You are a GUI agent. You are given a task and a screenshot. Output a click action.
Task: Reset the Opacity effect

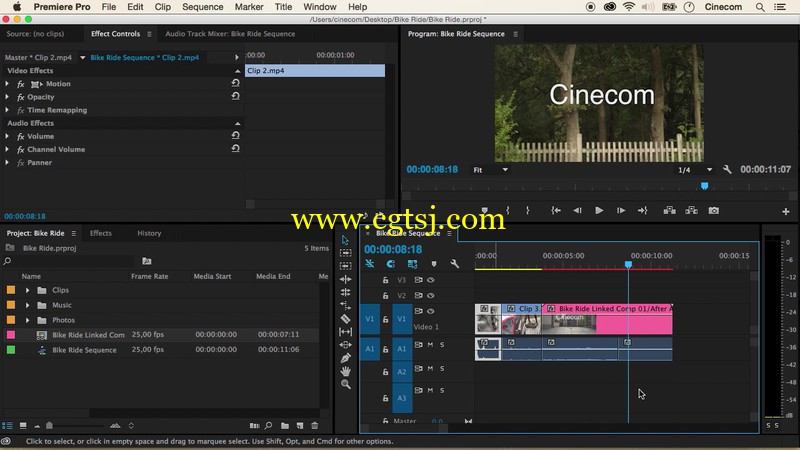pyautogui.click(x=235, y=96)
